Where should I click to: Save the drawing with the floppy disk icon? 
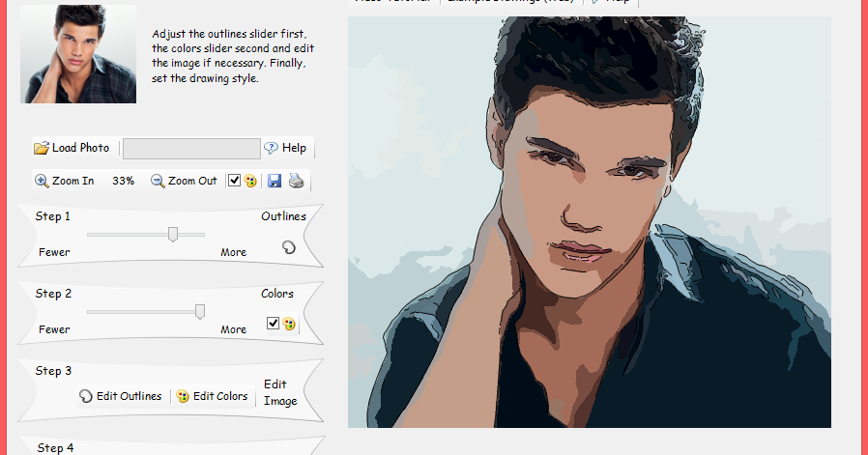[275, 181]
